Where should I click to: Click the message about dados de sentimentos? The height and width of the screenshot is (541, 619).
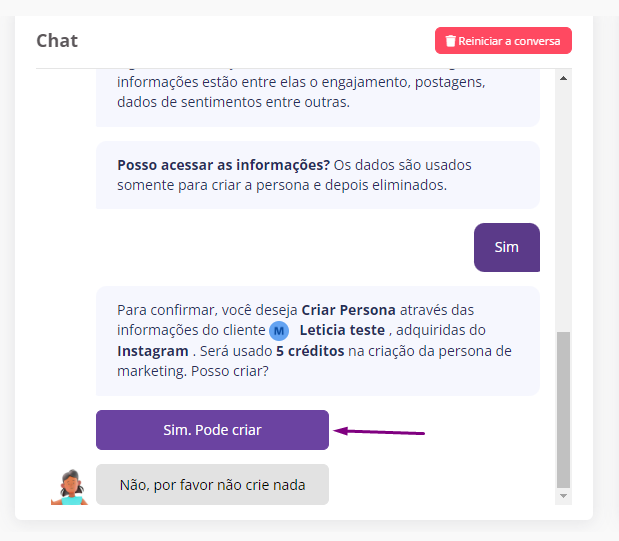(318, 98)
